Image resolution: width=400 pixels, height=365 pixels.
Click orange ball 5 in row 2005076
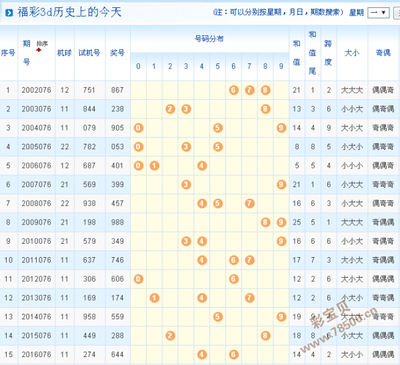tap(218, 147)
